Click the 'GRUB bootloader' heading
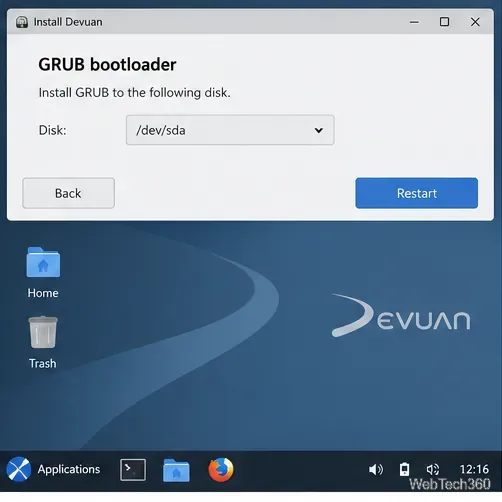The width and height of the screenshot is (502, 502). pyautogui.click(x=107, y=64)
